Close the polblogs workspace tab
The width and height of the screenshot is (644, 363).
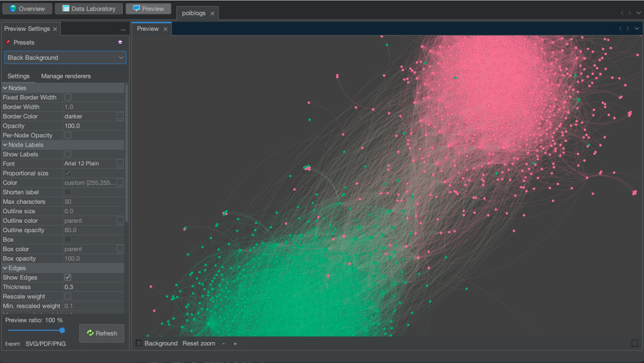(x=212, y=14)
